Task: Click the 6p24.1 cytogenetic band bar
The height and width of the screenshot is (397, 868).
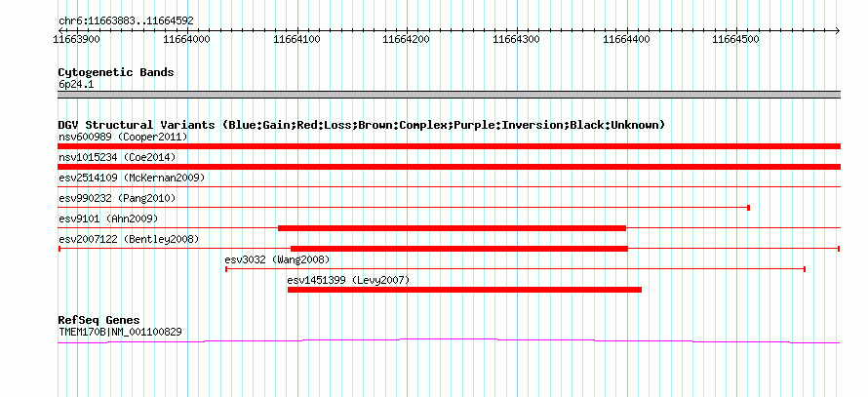Action: [449, 95]
